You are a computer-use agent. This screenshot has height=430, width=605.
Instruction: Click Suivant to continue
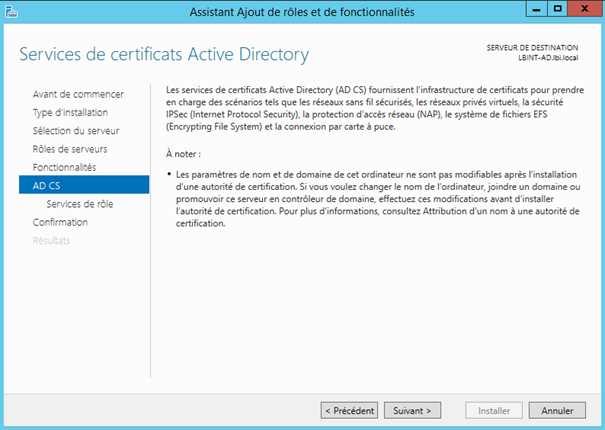tap(412, 410)
